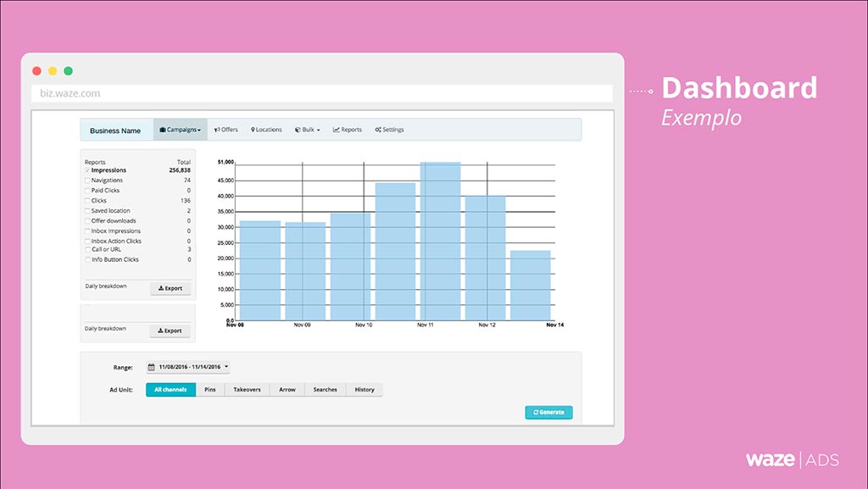Select the History ad unit
Screen dimensions: 868x489
tap(364, 390)
